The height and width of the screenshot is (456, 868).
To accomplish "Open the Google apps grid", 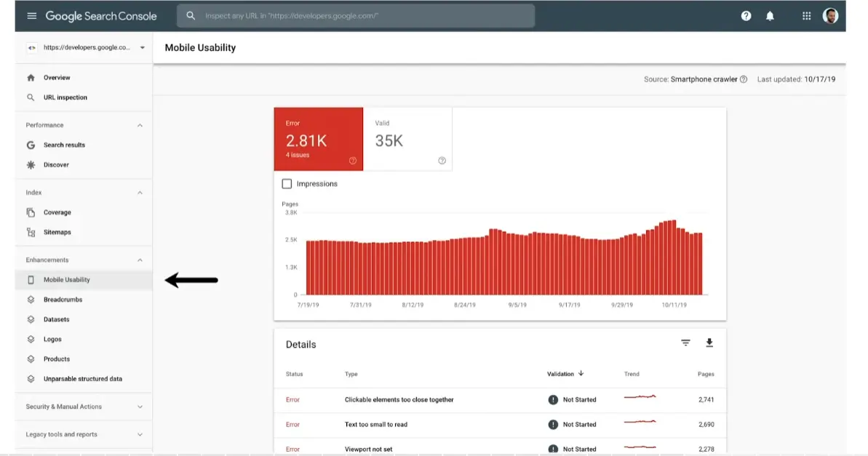I will [806, 16].
